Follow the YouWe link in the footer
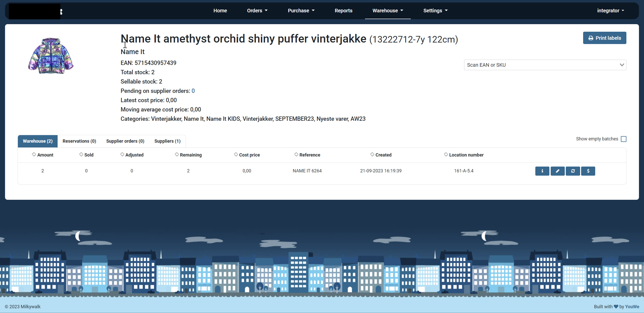The width and height of the screenshot is (644, 313). (632, 306)
